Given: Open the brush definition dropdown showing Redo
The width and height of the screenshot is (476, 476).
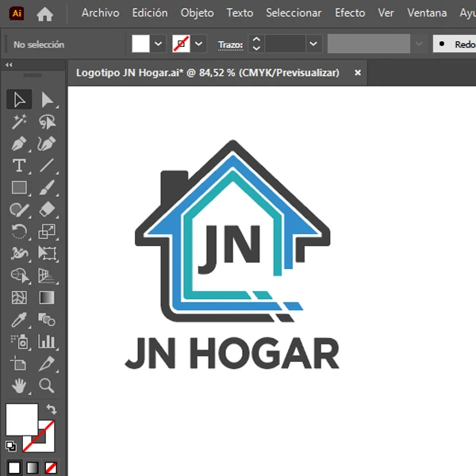Looking at the screenshot, I should coord(455,44).
